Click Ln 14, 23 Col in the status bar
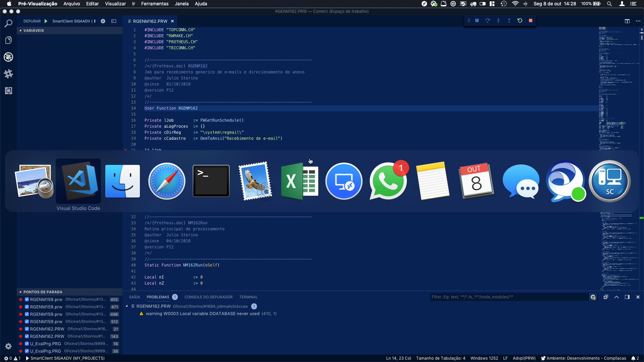The width and height of the screenshot is (644, 362). click(398, 358)
